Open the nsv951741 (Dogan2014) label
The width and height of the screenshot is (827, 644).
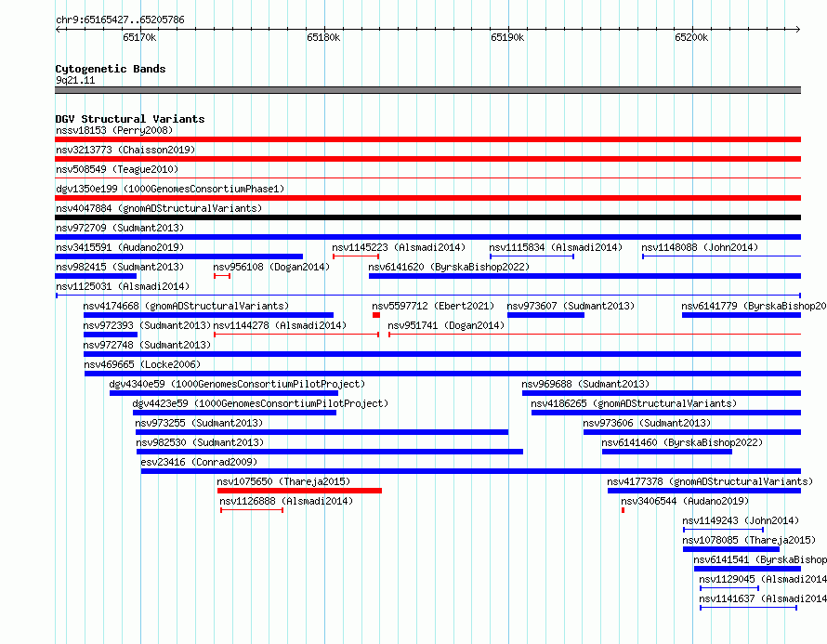pyautogui.click(x=446, y=325)
